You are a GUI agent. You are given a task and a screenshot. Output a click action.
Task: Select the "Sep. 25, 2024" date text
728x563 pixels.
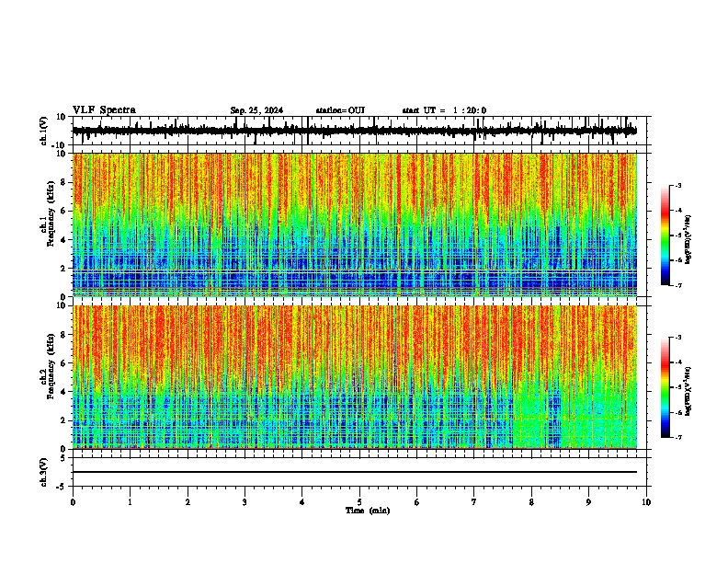click(x=256, y=110)
